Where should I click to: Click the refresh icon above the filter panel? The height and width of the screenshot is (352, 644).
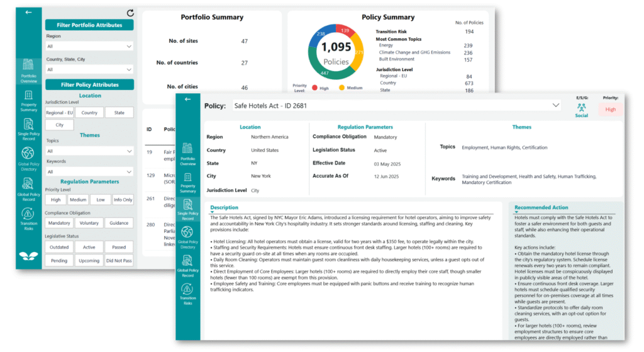coord(130,13)
